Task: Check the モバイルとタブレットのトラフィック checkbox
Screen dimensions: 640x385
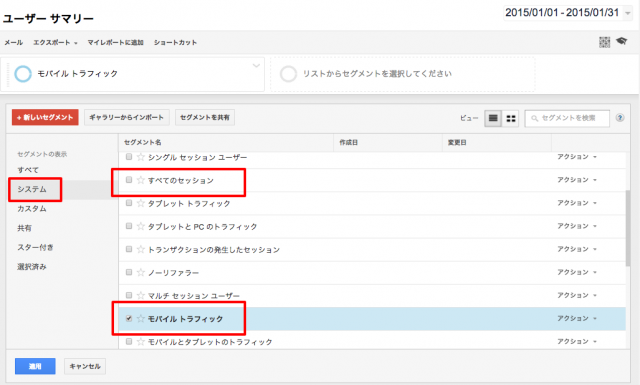Action: (129, 341)
